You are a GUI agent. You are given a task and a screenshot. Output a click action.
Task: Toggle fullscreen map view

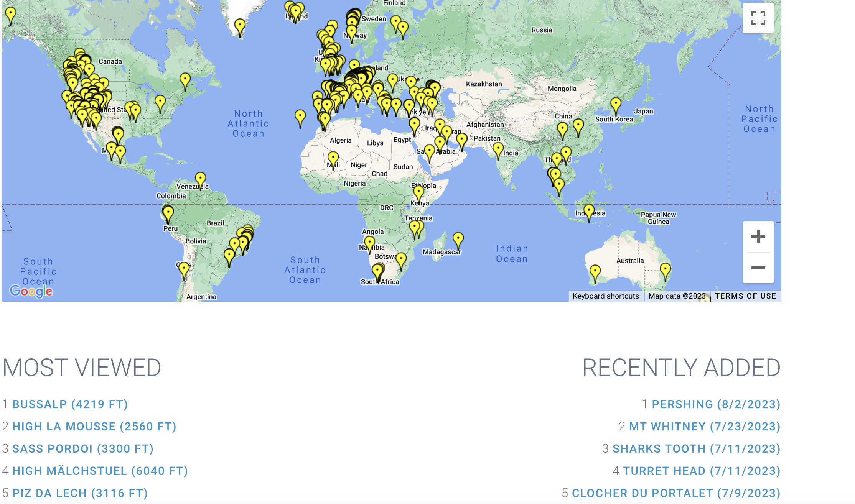click(758, 18)
